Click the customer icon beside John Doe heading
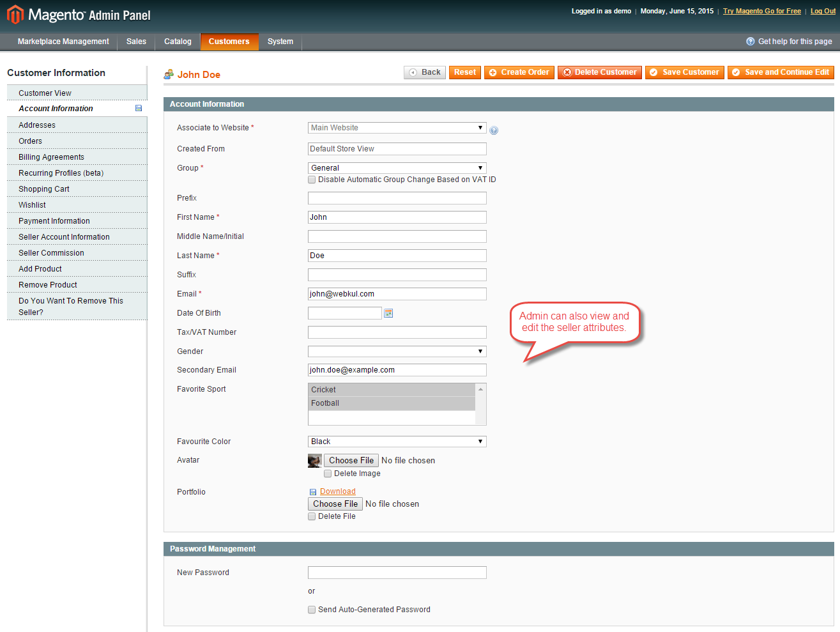 click(x=168, y=73)
